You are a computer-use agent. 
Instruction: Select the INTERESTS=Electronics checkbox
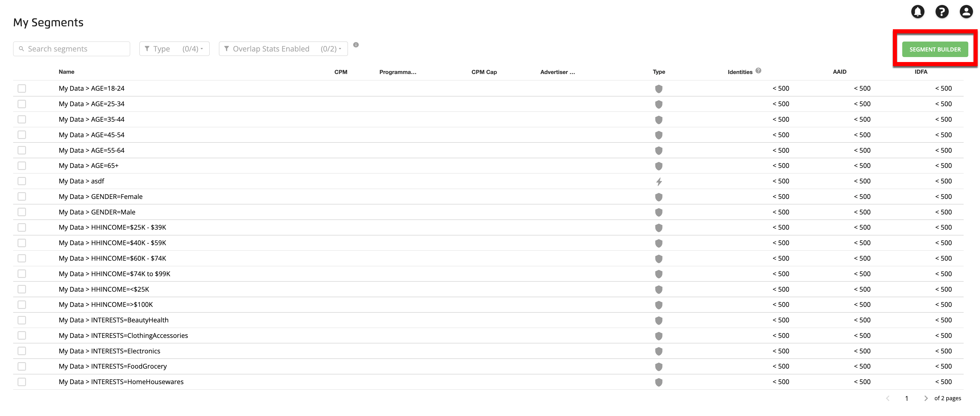(22, 351)
